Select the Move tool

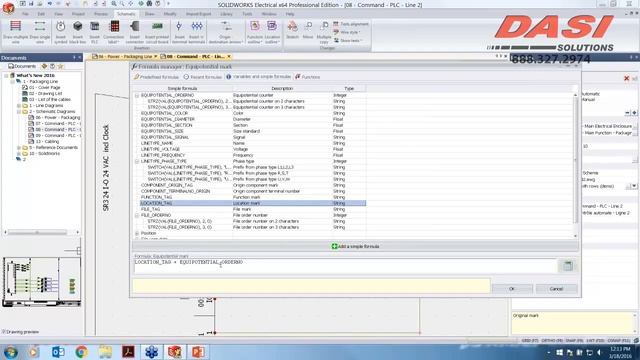coord(308,30)
